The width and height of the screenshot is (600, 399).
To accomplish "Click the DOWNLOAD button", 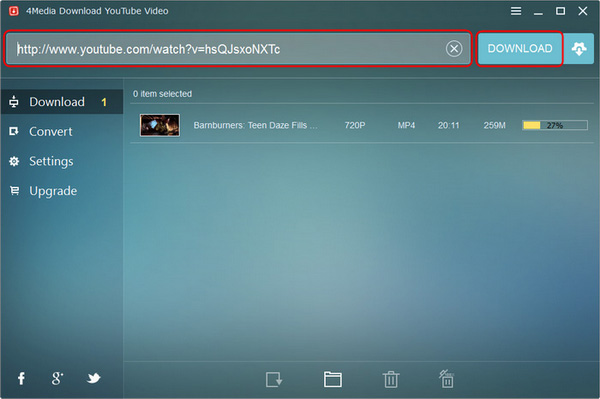I will click(x=520, y=49).
